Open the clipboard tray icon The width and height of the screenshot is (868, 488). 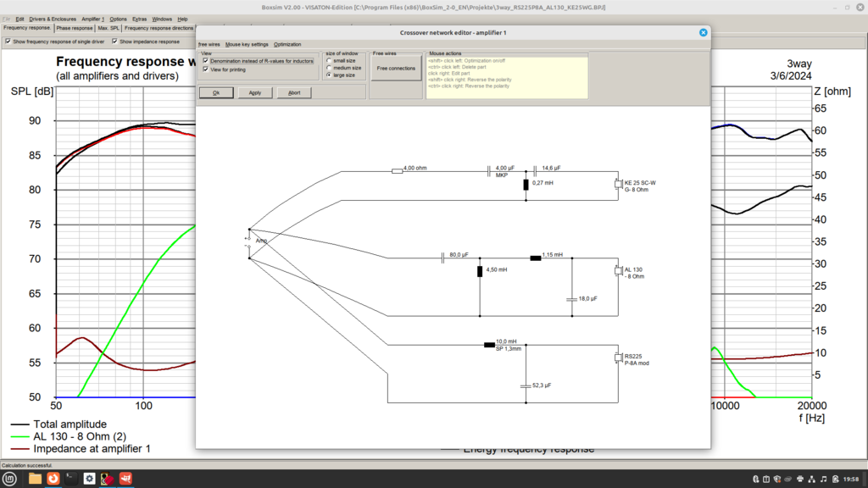point(766,480)
